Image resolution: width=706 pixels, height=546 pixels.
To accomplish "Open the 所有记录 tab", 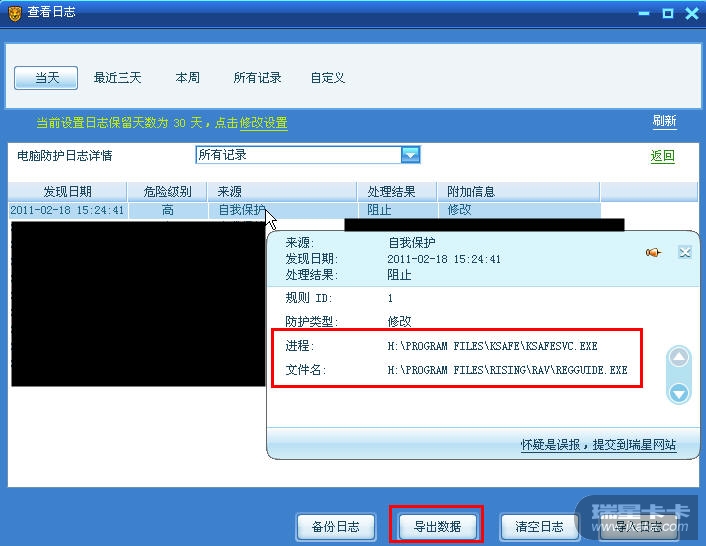I will (257, 78).
